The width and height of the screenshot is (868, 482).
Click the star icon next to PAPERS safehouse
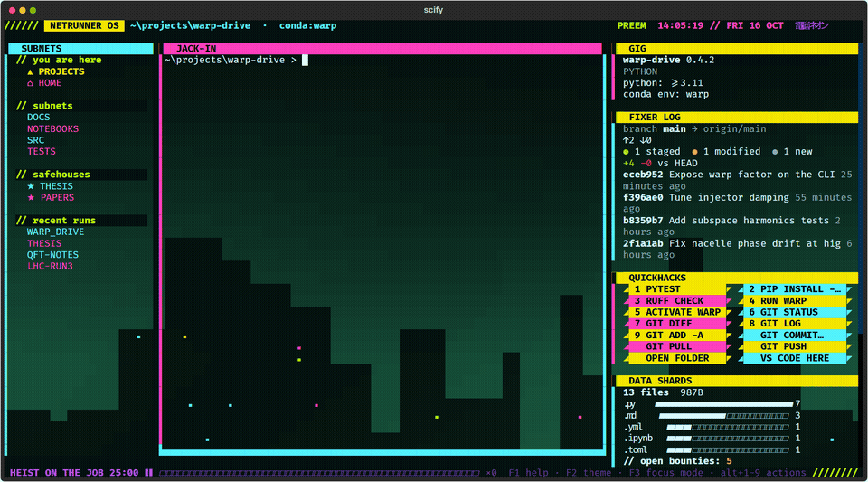tap(31, 197)
